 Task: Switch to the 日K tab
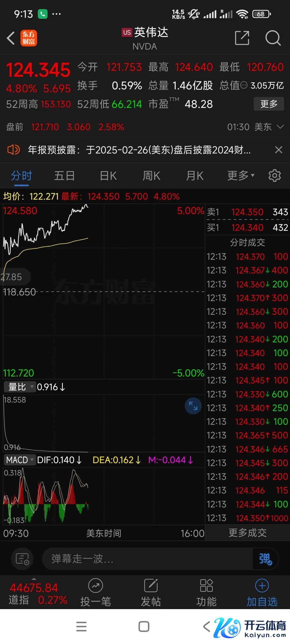(108, 176)
